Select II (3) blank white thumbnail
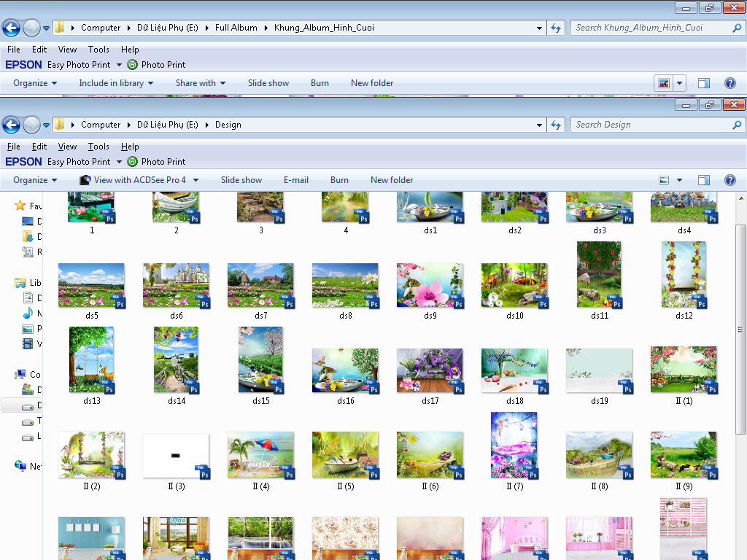The height and width of the screenshot is (560, 747). point(177,456)
